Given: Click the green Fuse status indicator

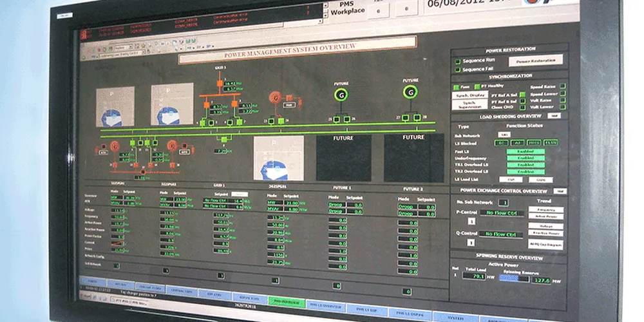Looking at the screenshot, I should coord(456,86).
